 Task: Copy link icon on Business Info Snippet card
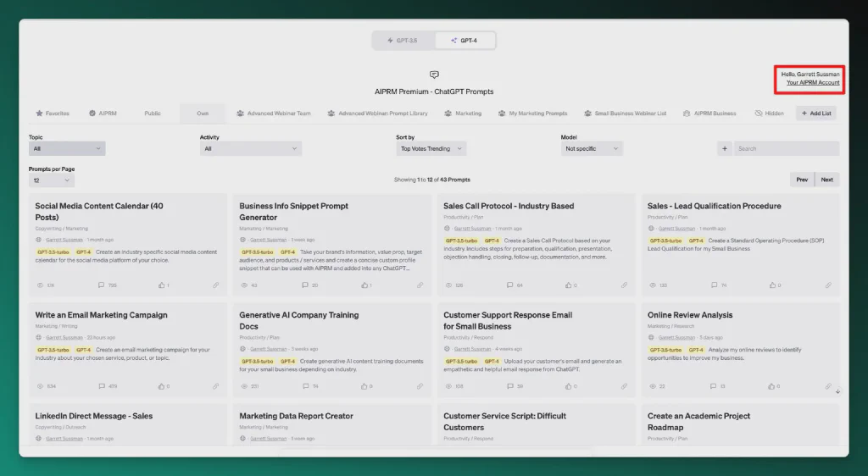click(x=420, y=285)
